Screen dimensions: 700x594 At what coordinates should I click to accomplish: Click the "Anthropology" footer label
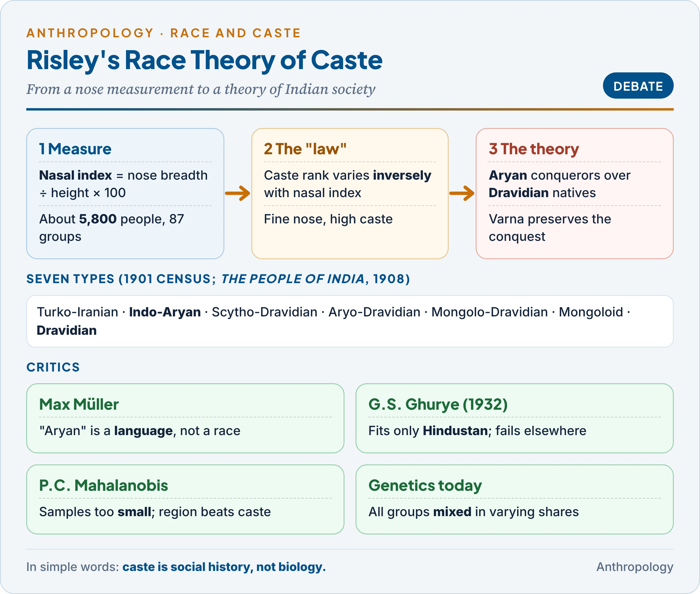pyautogui.click(x=635, y=567)
